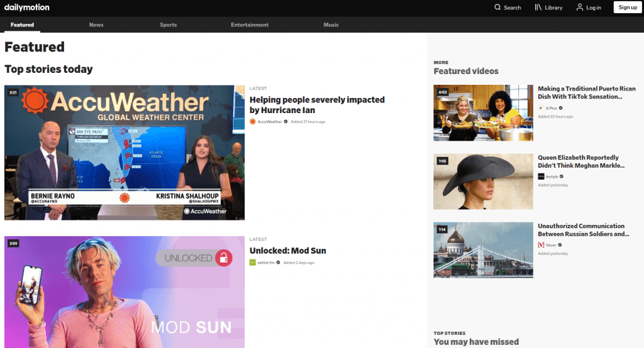Image resolution: width=644 pixels, height=348 pixels.
Task: Click the dailymotion logo
Action: click(x=26, y=8)
